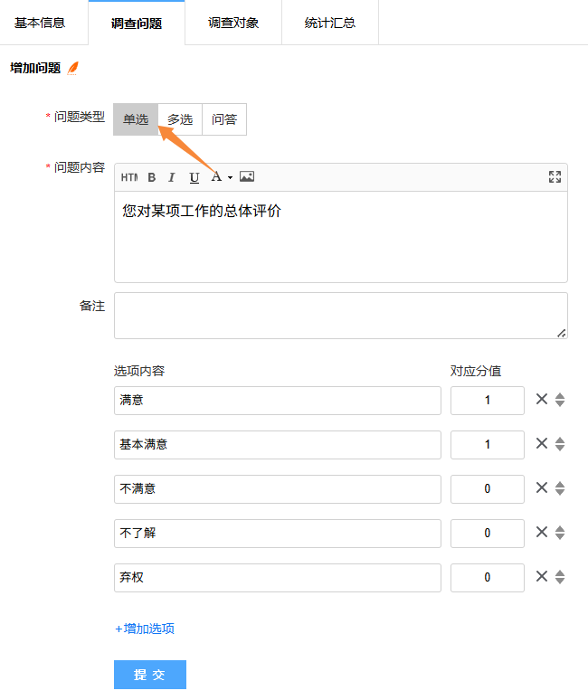This screenshot has width=588, height=700.
Task: Click into the 备注 text area
Action: point(340,316)
